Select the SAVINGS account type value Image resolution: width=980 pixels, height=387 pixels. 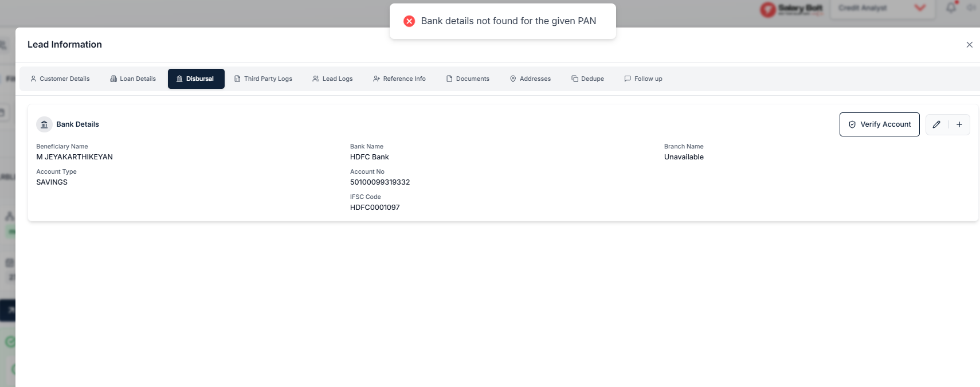point(52,182)
